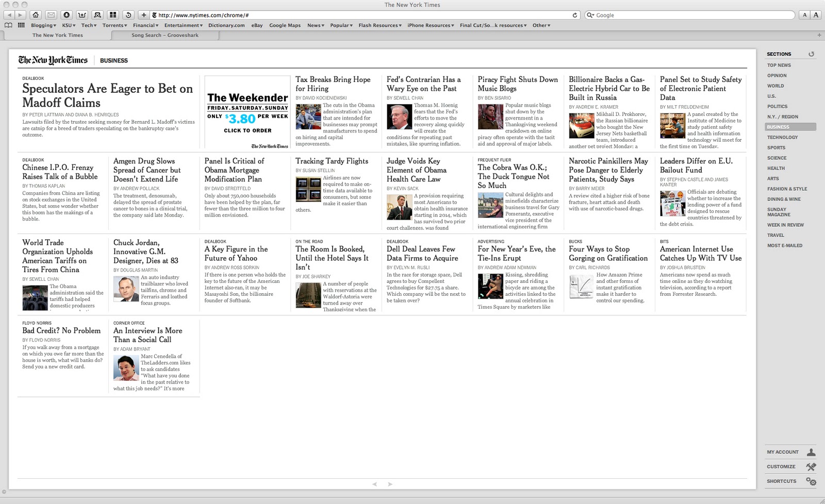The width and height of the screenshot is (825, 504).
Task: Open the Home page button
Action: [x=36, y=15]
